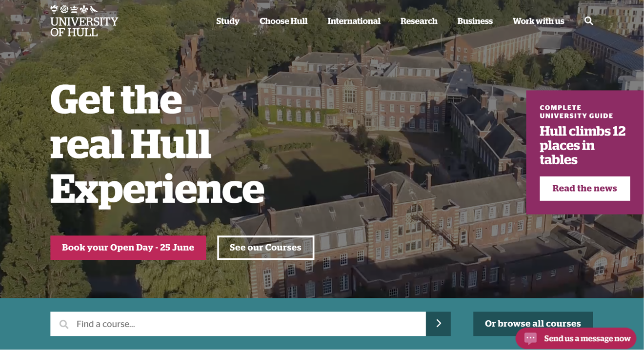Click the Find a course input field

238,324
